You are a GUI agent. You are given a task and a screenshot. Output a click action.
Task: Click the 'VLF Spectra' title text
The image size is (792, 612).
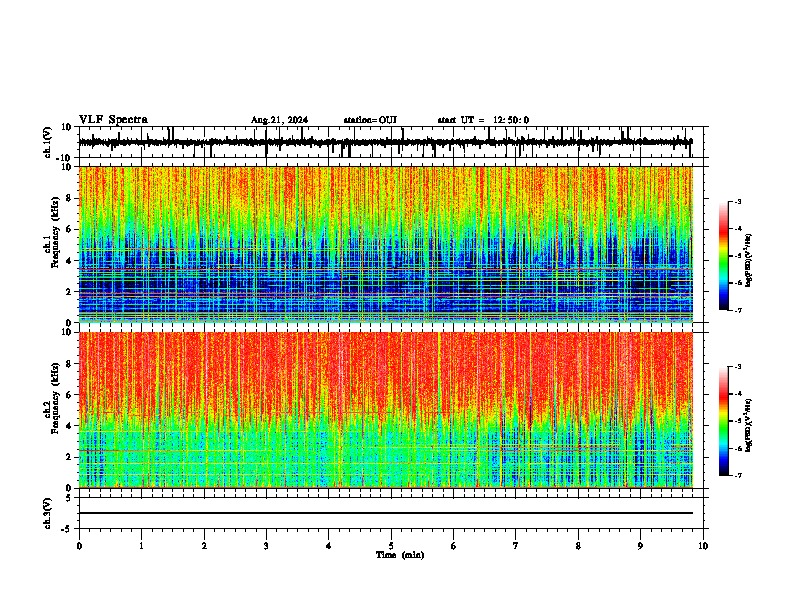[x=113, y=120]
